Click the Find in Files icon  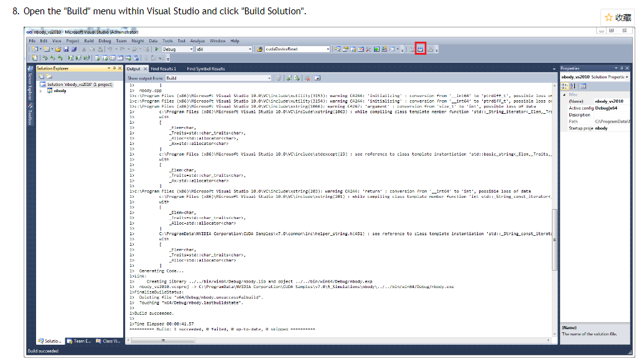tap(259, 49)
